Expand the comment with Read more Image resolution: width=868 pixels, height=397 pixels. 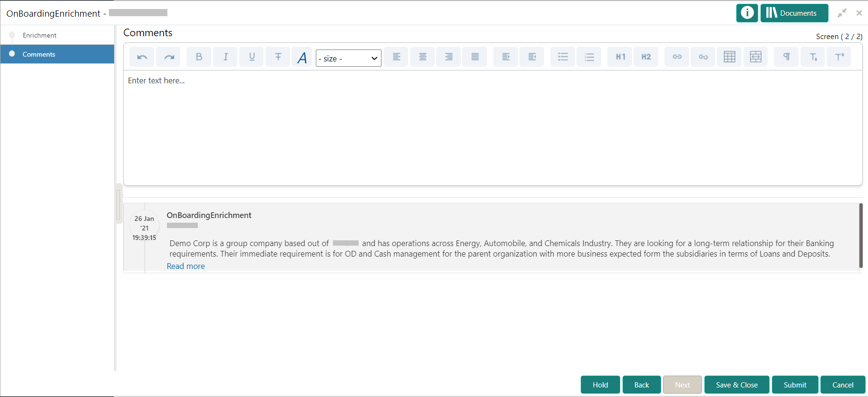pos(185,266)
